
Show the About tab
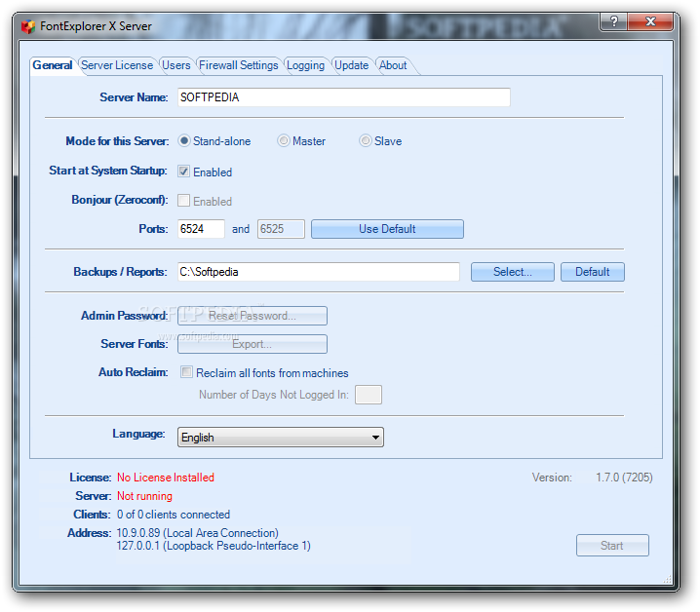coord(393,65)
